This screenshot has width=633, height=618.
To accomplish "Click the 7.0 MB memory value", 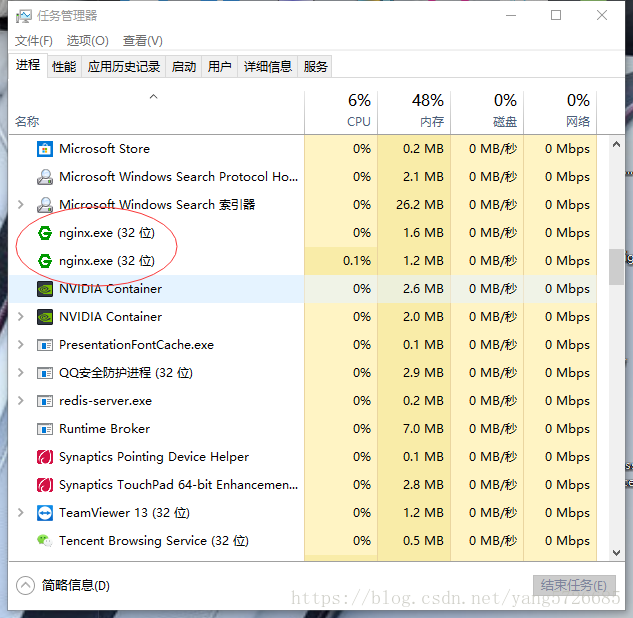I will (x=423, y=429).
